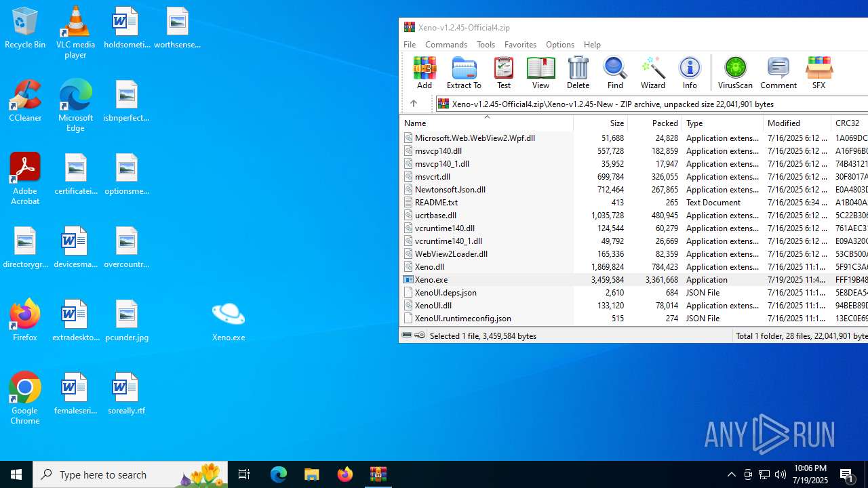Open the View toolbar icon
The height and width of the screenshot is (488, 868).
pos(540,73)
